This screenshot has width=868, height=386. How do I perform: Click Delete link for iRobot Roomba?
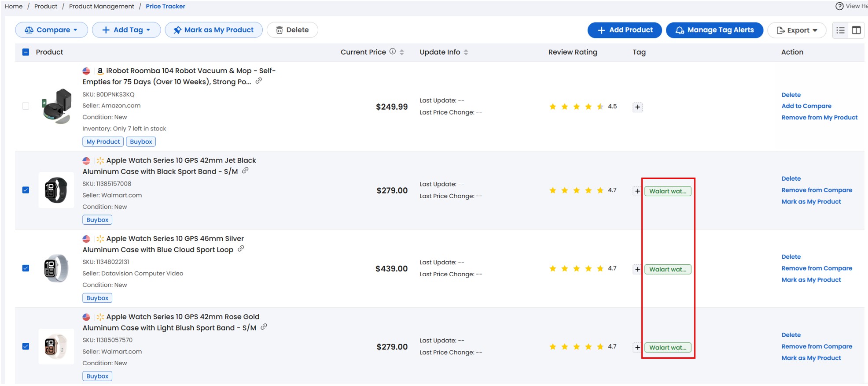(x=791, y=95)
